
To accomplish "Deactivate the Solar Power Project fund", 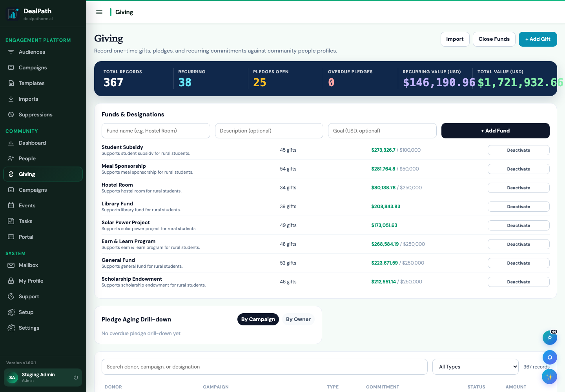I will (518, 225).
